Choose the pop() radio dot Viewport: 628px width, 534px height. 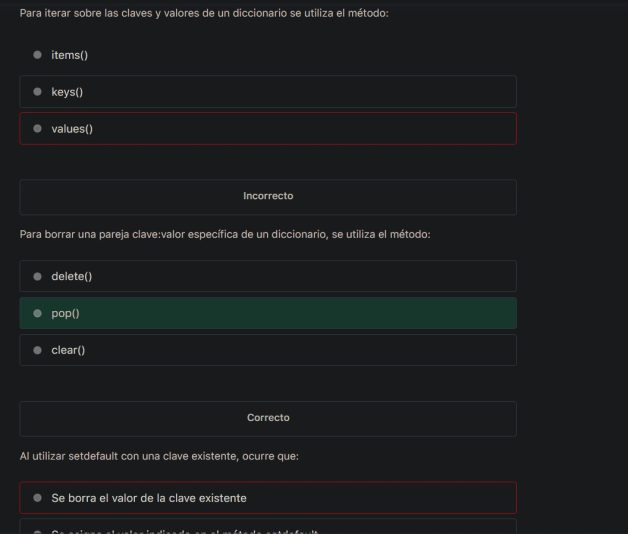(38, 313)
